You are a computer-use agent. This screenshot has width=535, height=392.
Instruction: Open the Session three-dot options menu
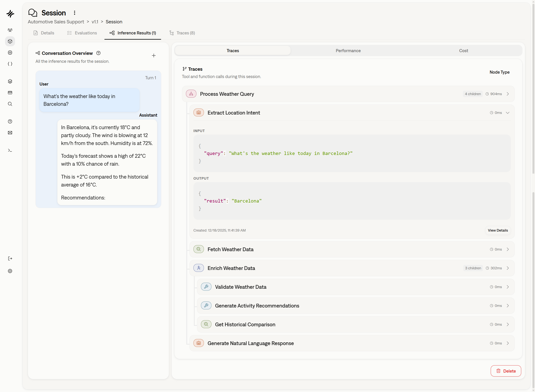point(74,13)
